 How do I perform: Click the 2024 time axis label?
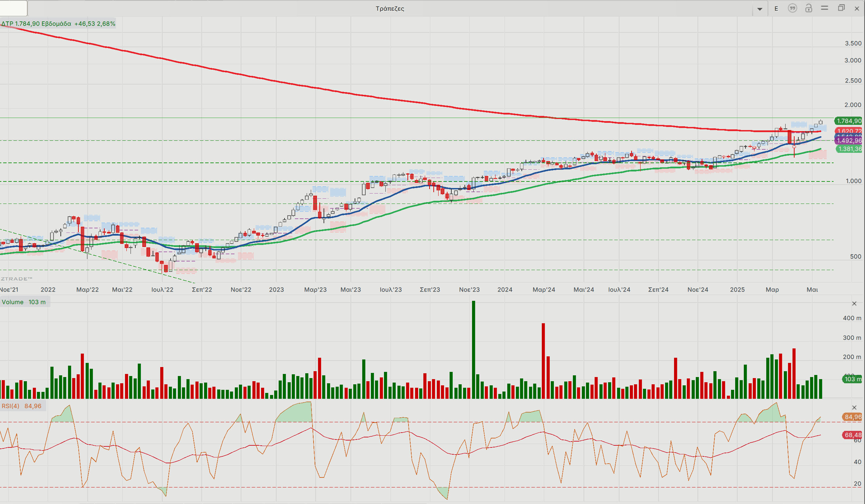(x=505, y=290)
